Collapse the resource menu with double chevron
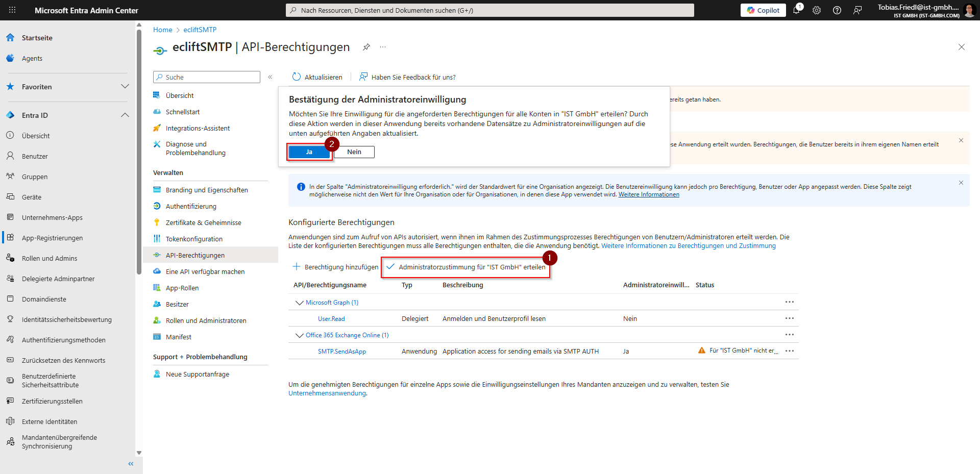The height and width of the screenshot is (474, 980). 270,77
